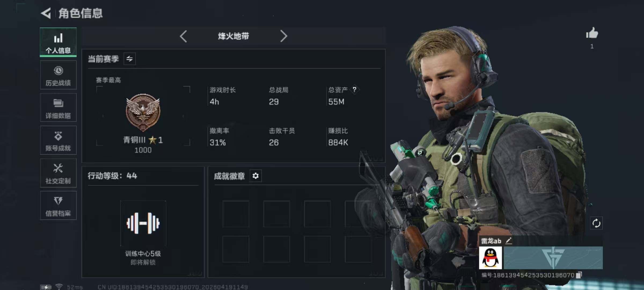Toggle the 当前赛季 season swap button
This screenshot has height=290, width=644.
coord(130,59)
